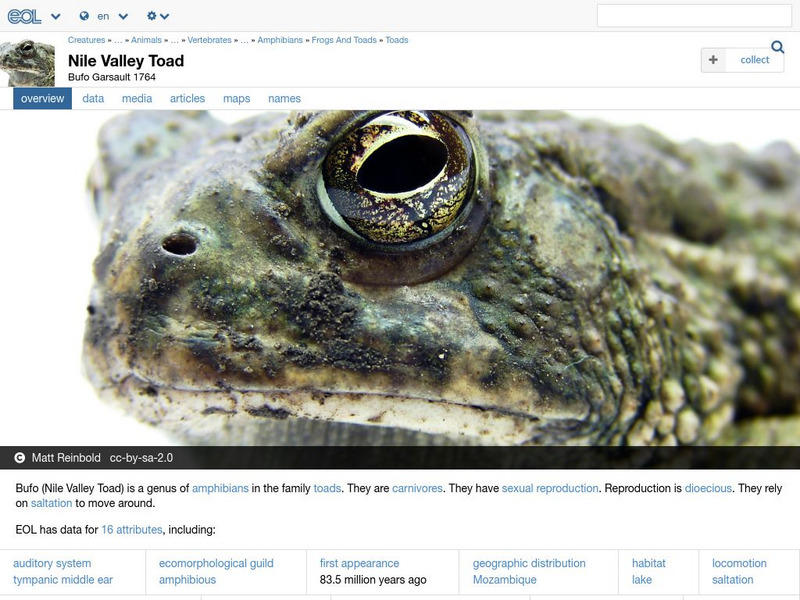The width and height of the screenshot is (800, 600).
Task: Switch to the data tab
Action: pyautogui.click(x=93, y=99)
